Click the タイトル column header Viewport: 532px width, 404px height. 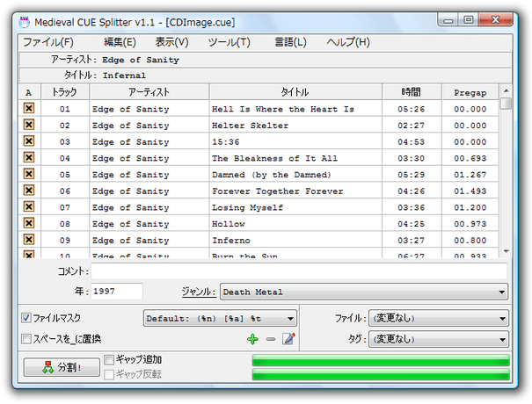tap(295, 92)
